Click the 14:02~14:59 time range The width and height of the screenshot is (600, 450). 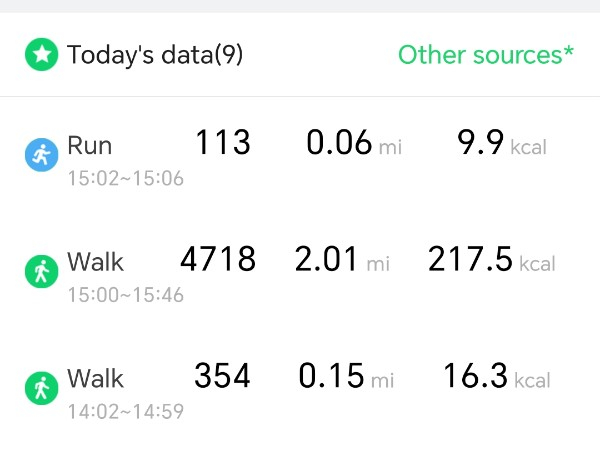coord(125,411)
